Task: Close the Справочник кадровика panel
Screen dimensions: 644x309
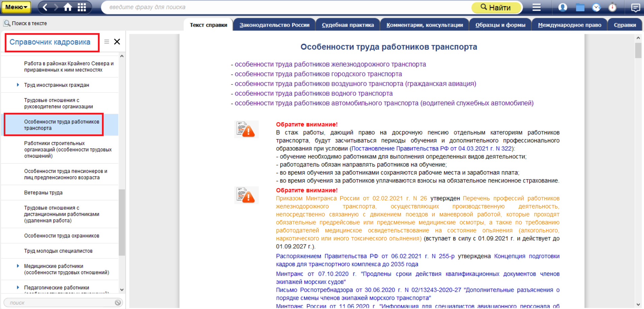Action: 117,42
